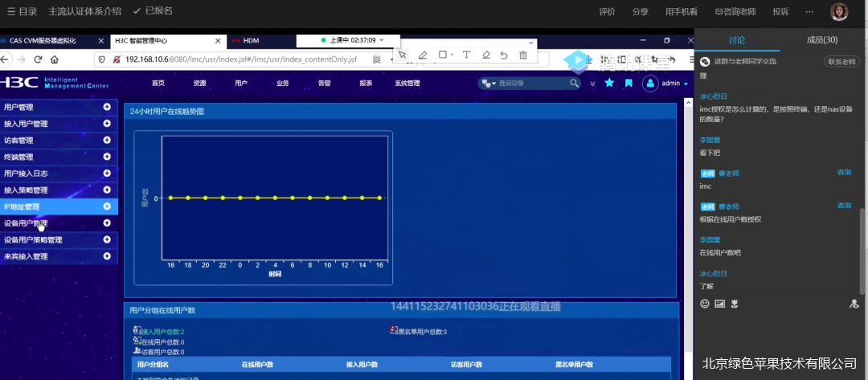
Task: Open the 目录 hamburger menu
Action: pyautogui.click(x=23, y=11)
